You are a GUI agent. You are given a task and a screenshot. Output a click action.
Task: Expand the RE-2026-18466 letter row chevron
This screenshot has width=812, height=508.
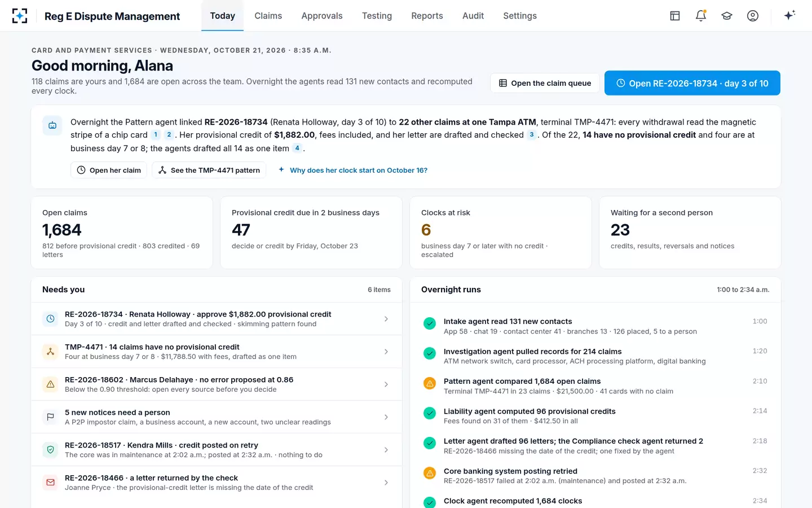click(386, 483)
